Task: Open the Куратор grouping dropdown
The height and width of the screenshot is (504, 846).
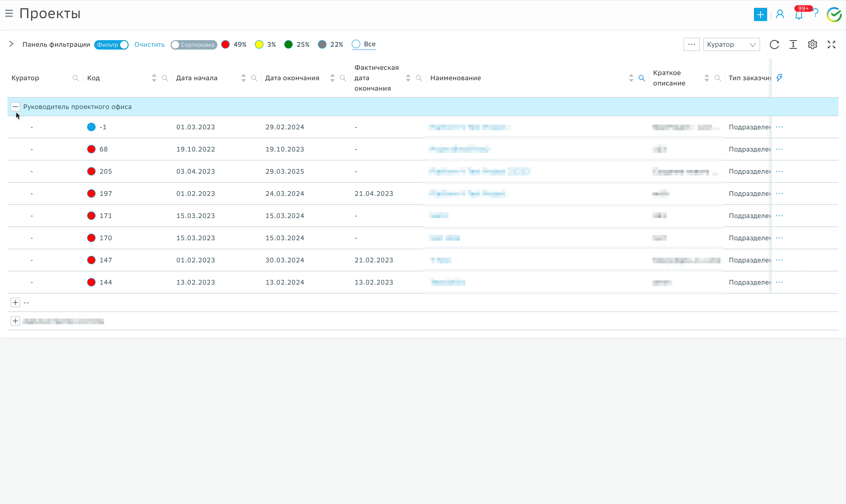Action: click(731, 45)
